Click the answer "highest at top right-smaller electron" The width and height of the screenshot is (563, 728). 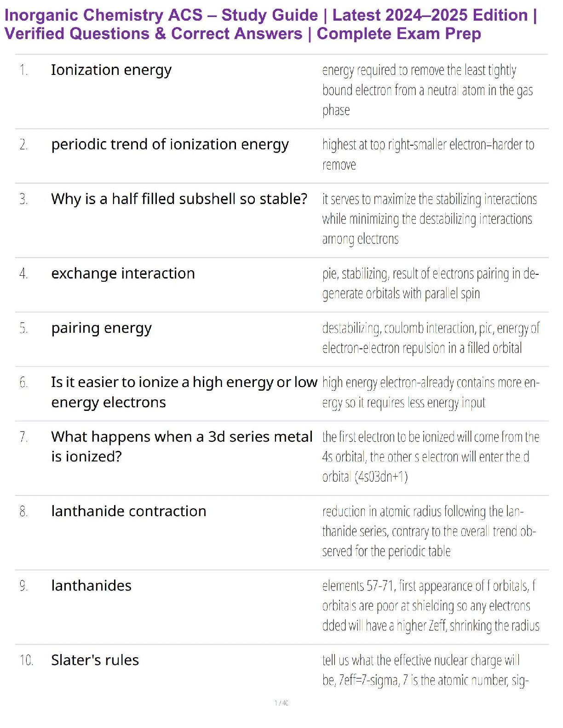click(428, 154)
